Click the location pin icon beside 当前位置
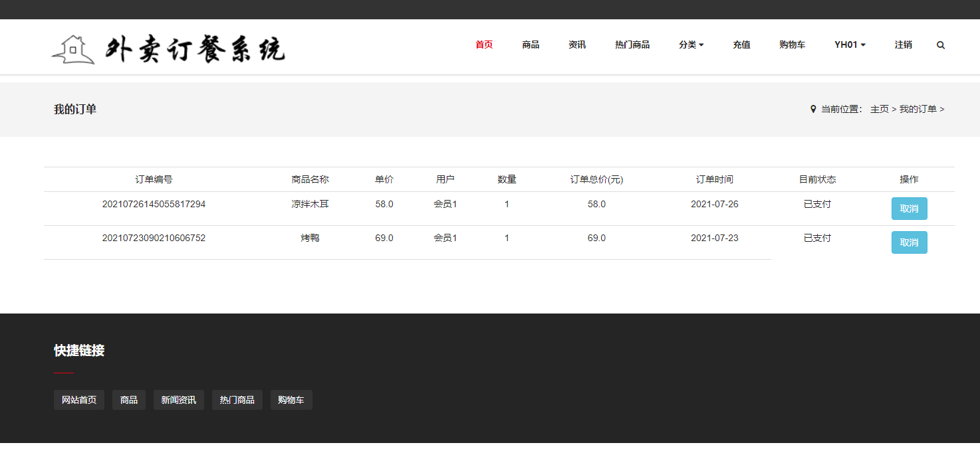Viewport: 980px width, 453px height. (812, 109)
